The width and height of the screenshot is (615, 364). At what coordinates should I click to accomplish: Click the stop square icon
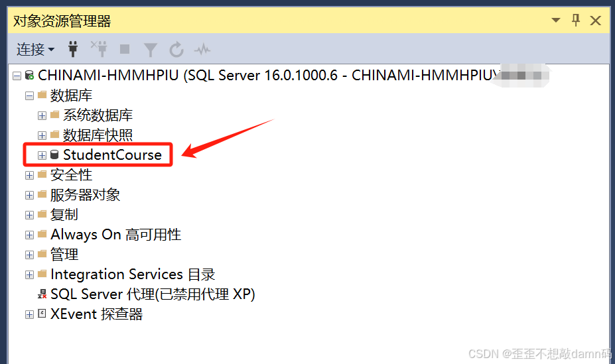click(125, 49)
